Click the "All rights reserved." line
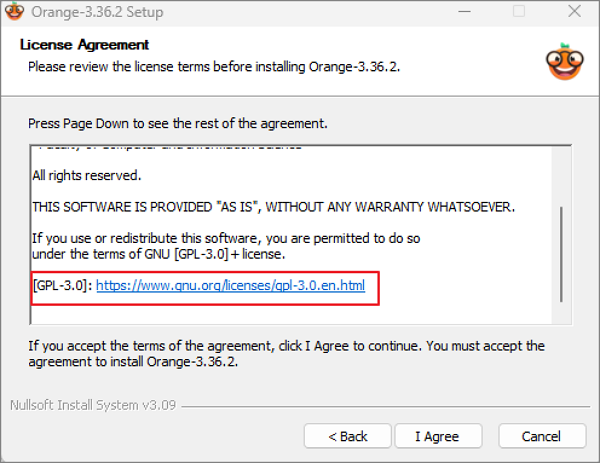Image resolution: width=600 pixels, height=463 pixels. 87,176
